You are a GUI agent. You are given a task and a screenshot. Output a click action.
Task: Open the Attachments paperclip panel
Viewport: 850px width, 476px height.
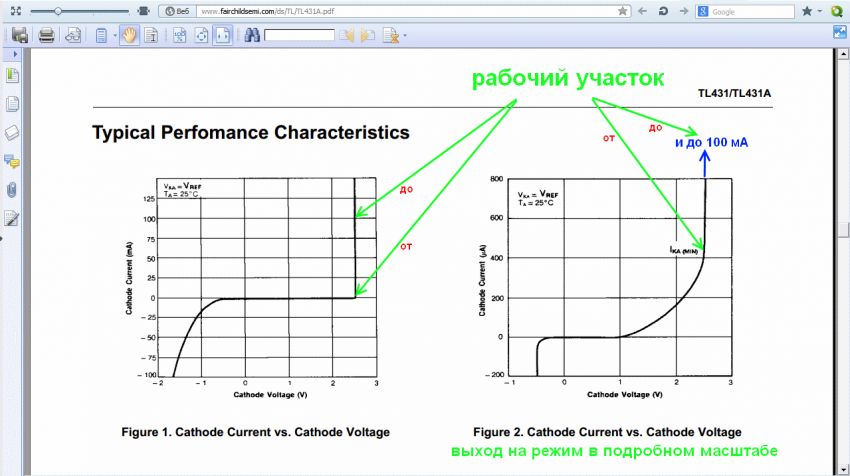[12, 190]
